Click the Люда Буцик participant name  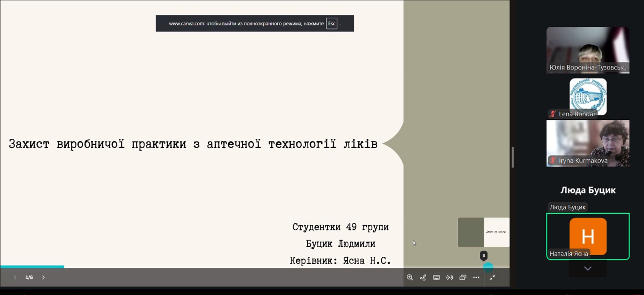(x=588, y=190)
